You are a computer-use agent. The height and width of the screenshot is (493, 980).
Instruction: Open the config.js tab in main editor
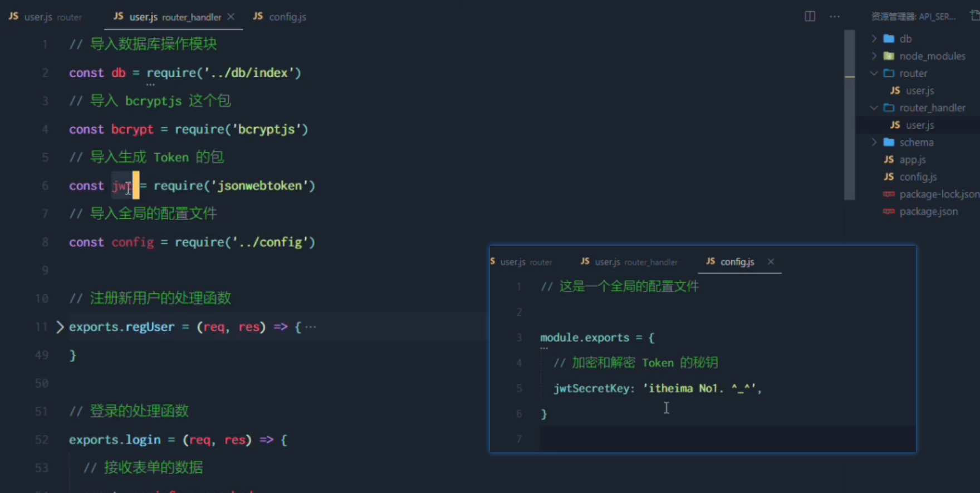point(280,17)
